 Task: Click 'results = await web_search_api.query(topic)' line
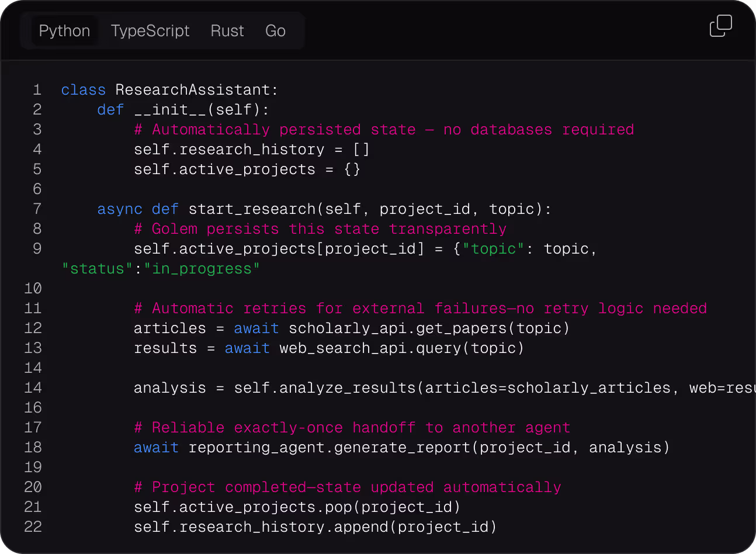click(x=329, y=348)
